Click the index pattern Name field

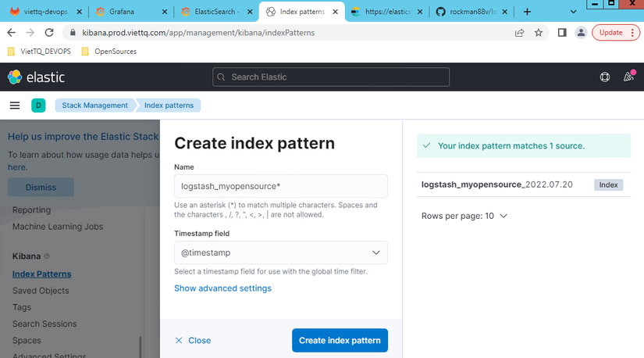click(281, 186)
